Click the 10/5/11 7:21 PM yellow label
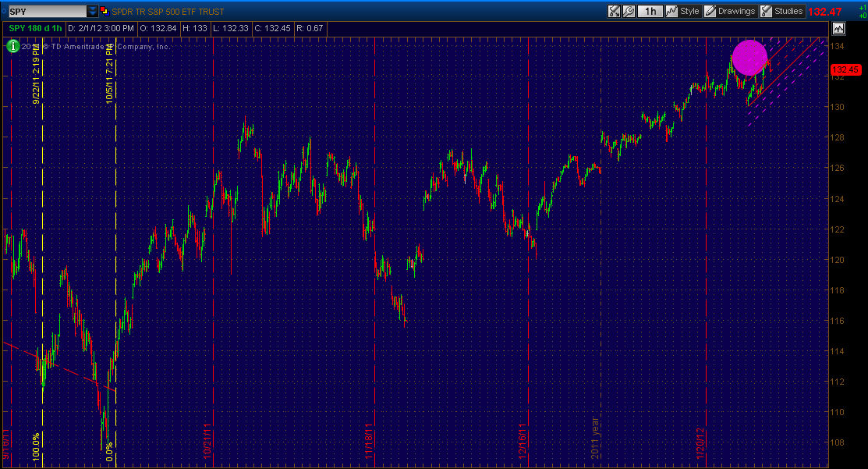The image size is (868, 469). (110, 73)
